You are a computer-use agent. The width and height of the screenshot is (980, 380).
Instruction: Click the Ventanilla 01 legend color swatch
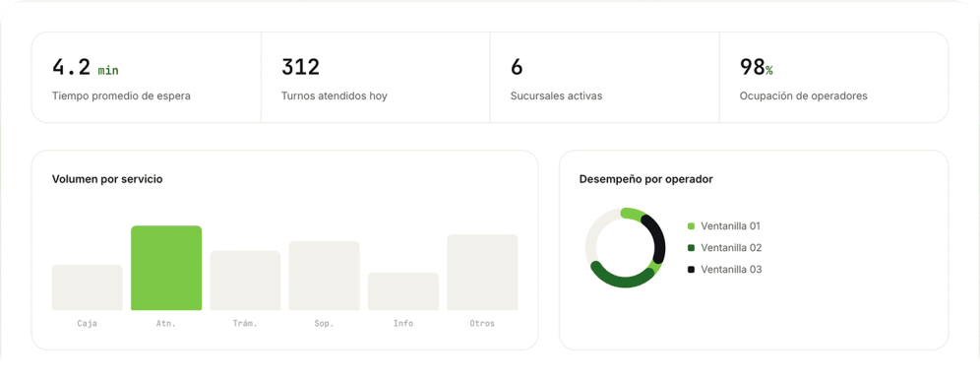(692, 226)
